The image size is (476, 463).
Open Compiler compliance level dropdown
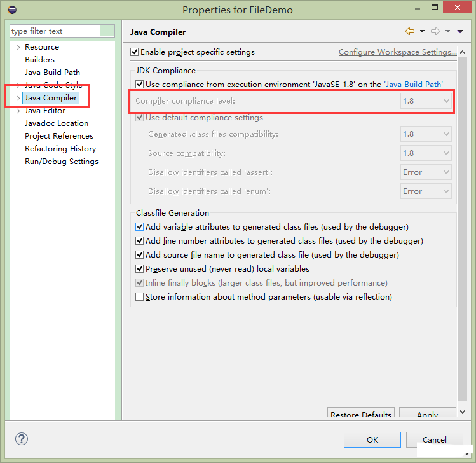[426, 101]
